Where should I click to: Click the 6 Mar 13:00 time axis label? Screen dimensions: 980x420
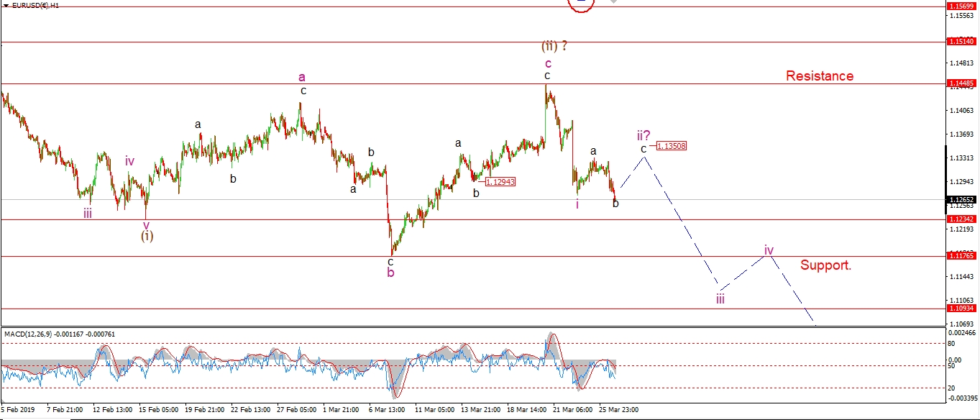(388, 409)
